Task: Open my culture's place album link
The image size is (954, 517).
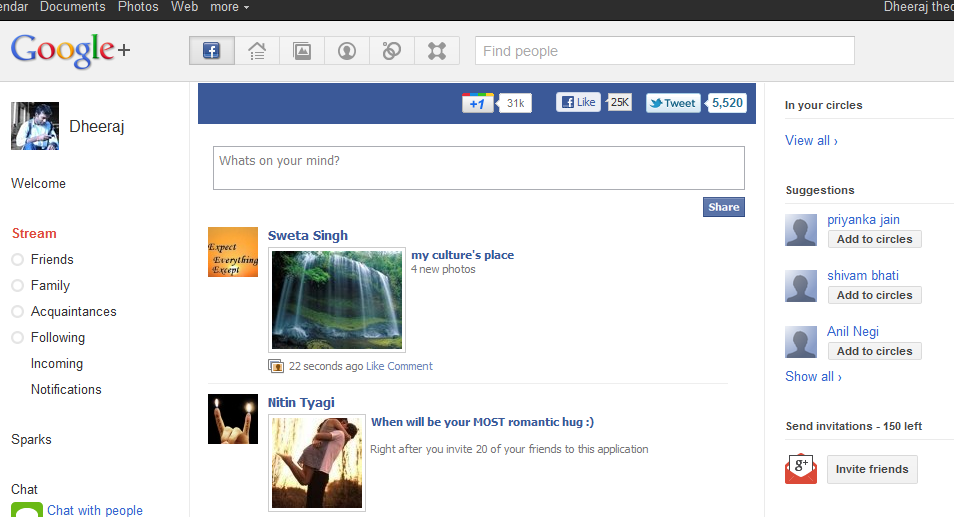Action: (x=462, y=255)
